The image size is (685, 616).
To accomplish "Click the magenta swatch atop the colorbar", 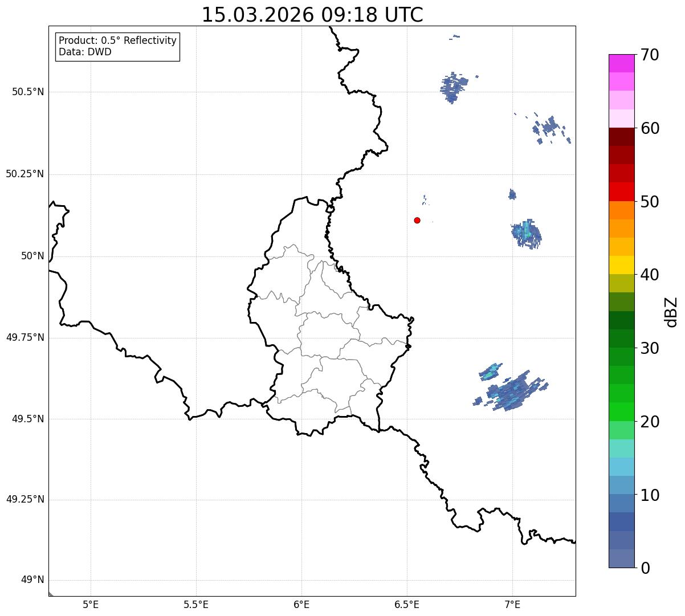I will pyautogui.click(x=621, y=63).
